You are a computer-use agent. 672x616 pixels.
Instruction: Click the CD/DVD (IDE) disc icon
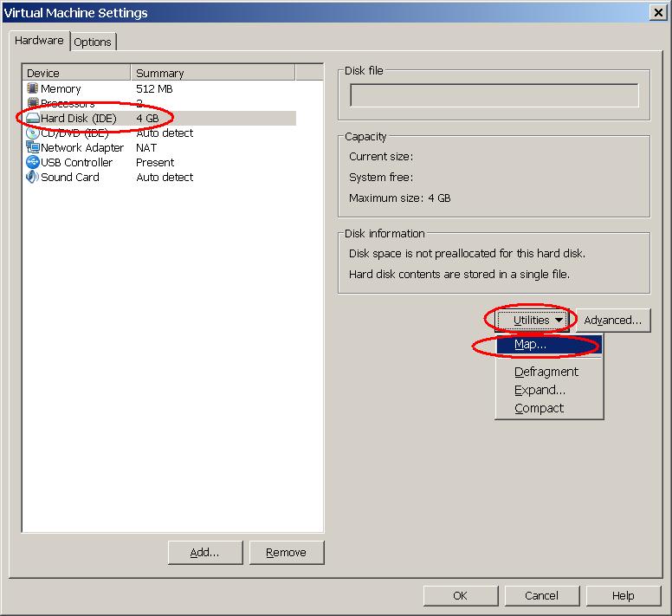33,133
